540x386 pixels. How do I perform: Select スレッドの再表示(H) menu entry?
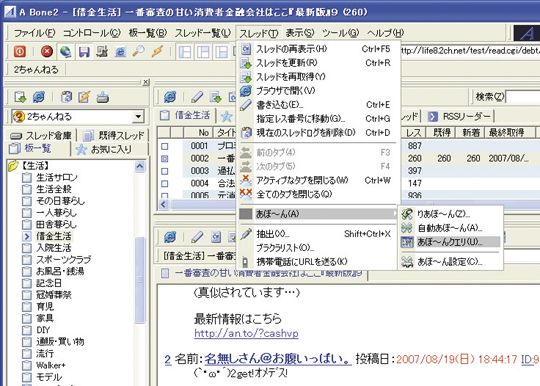(319, 49)
